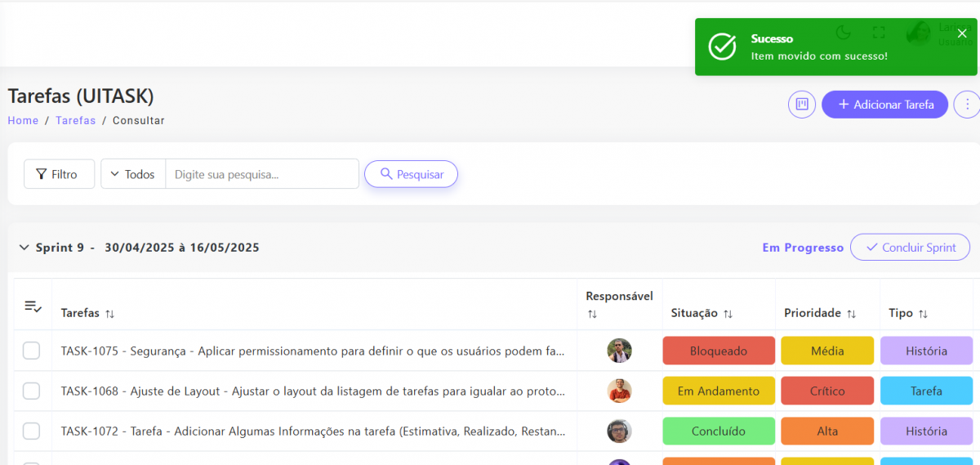The image size is (980, 465).
Task: Open the Todos search field dropdown
Action: click(x=133, y=174)
